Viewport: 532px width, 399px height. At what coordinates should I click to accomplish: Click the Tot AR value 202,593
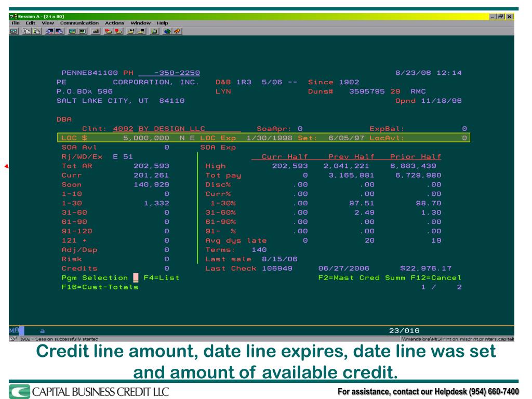(x=151, y=166)
